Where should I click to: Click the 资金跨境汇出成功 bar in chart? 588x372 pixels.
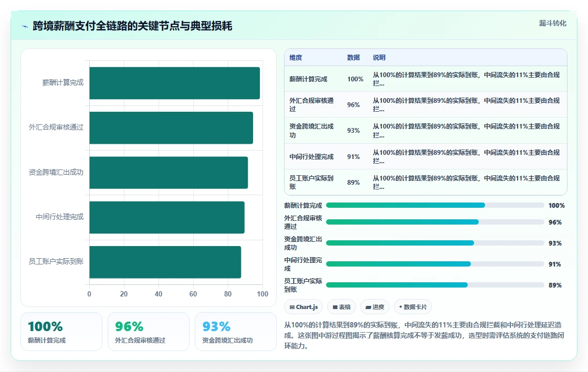tap(169, 173)
